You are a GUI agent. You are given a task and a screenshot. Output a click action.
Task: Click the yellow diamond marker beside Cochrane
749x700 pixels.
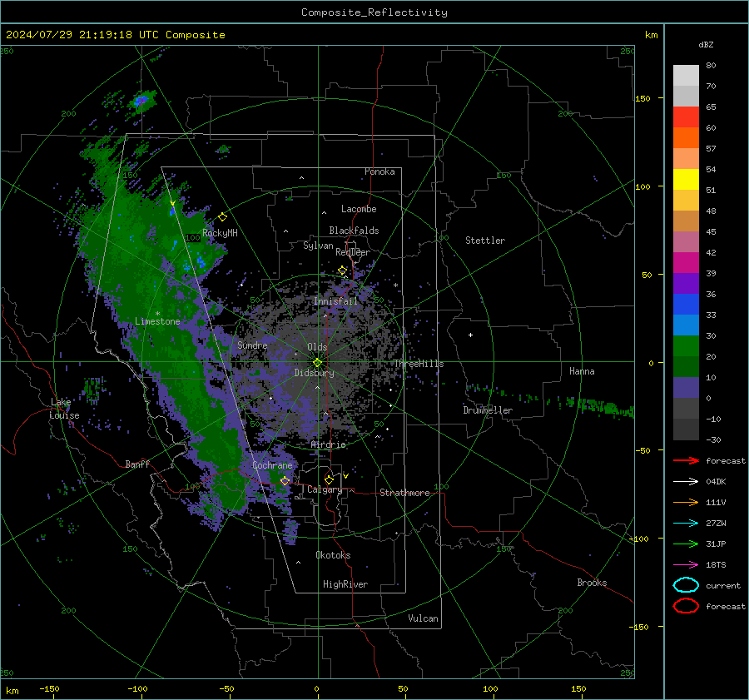285,480
